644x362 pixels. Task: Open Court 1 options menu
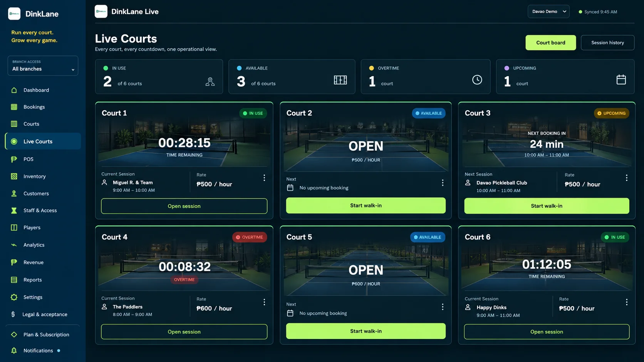click(264, 178)
